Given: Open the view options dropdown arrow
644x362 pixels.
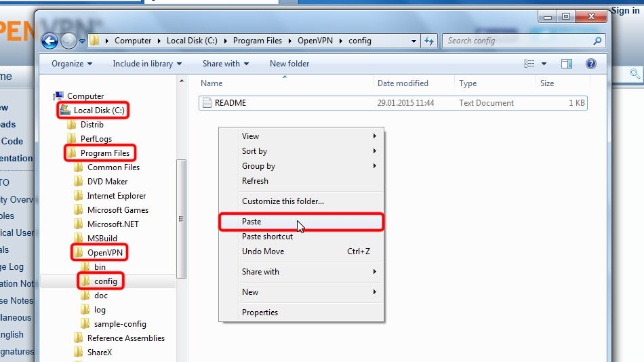Looking at the screenshot, I should 544,64.
